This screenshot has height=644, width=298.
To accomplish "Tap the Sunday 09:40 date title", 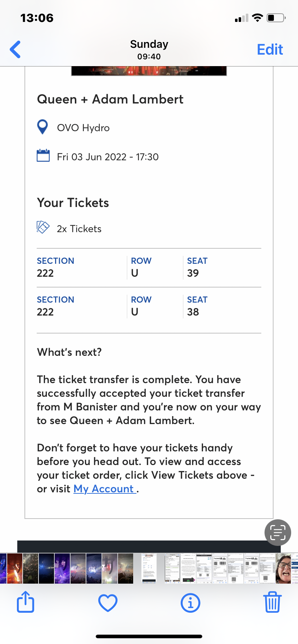I will tap(149, 50).
